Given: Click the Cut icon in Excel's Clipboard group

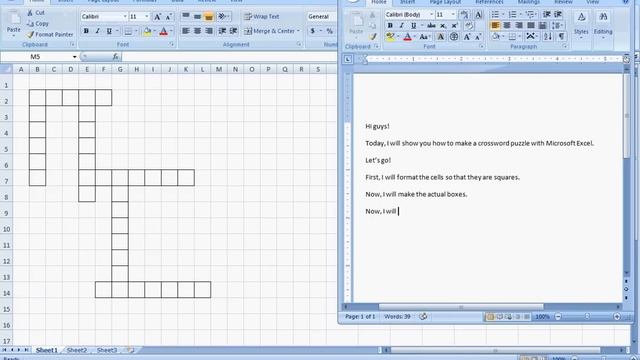Looking at the screenshot, I should (x=30, y=13).
